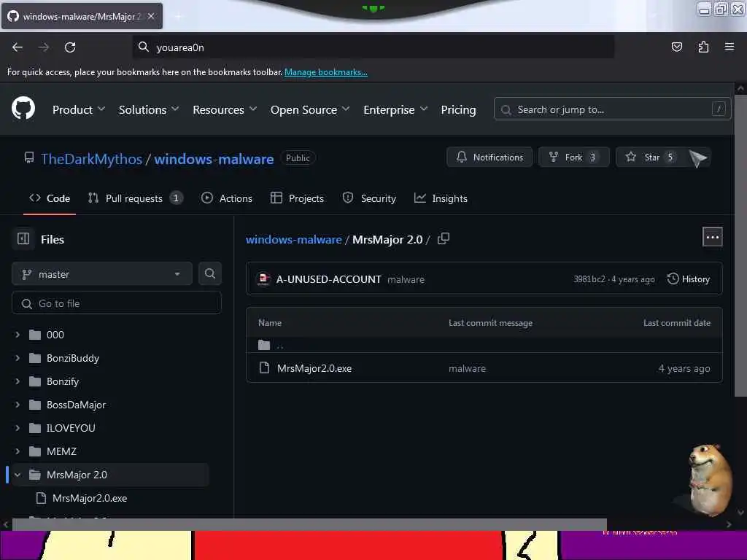The width and height of the screenshot is (747, 560).
Task: Collapse the file tree panel icon
Action: click(x=23, y=238)
